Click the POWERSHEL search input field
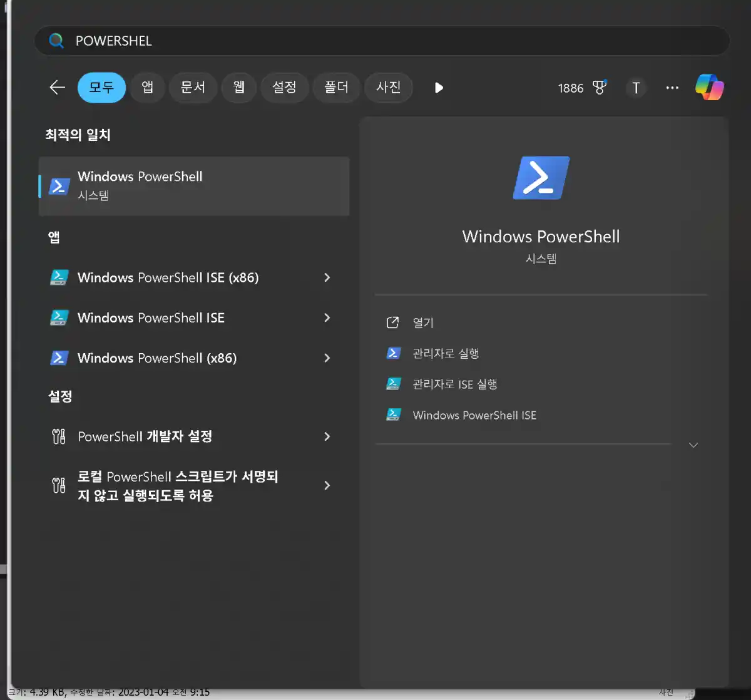 [382, 41]
